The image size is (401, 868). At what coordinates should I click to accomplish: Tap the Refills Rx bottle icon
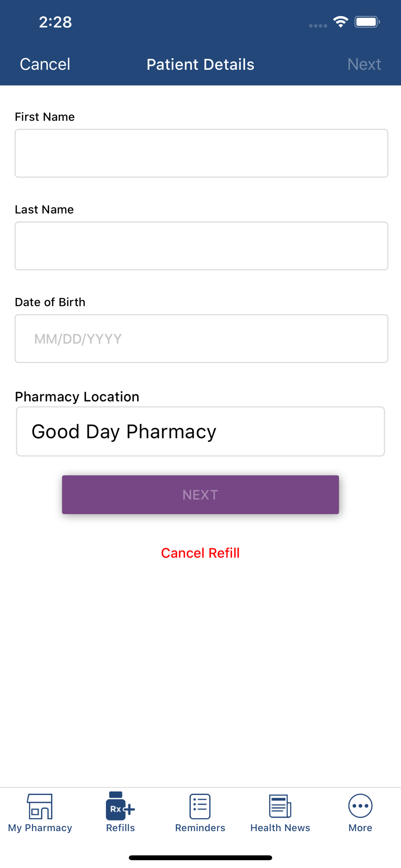(120, 806)
